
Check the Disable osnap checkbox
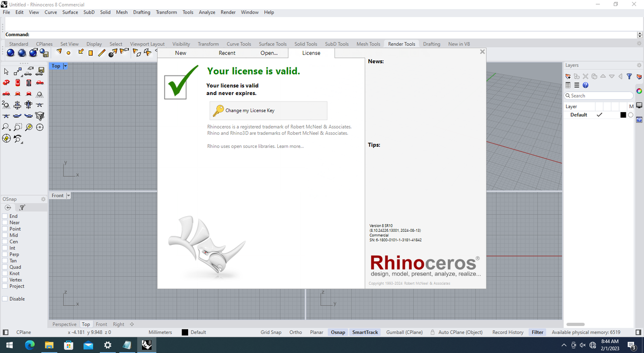tap(5, 299)
